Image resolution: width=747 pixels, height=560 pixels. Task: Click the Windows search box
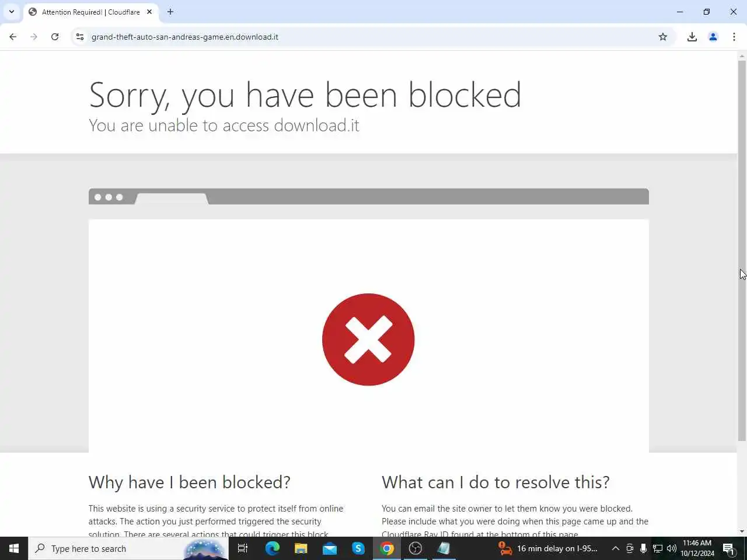(128, 548)
